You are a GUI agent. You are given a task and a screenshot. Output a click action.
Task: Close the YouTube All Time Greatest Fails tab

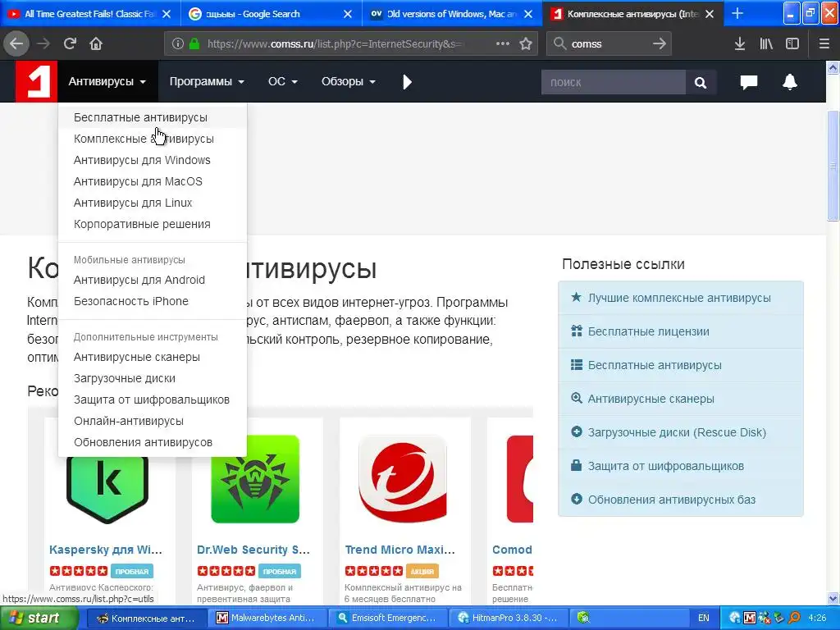pyautogui.click(x=167, y=14)
